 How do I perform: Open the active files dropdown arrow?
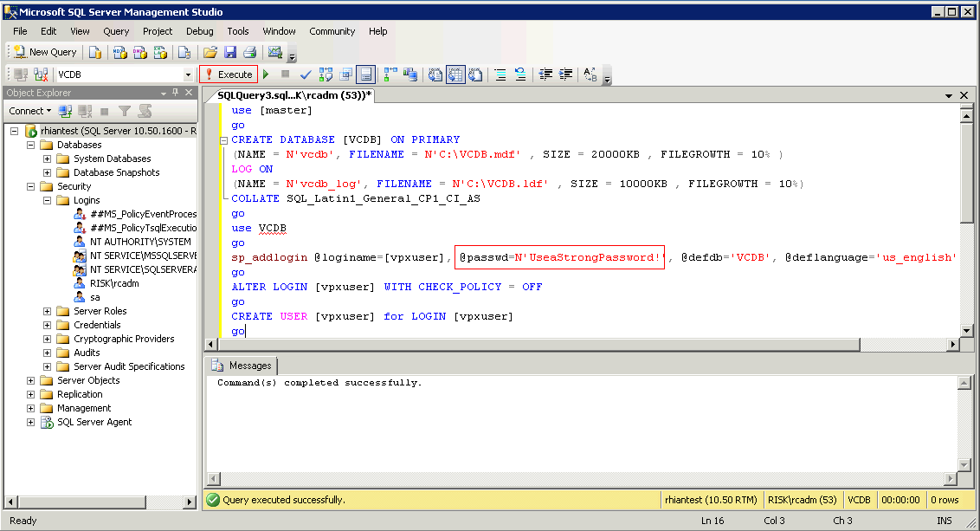coord(949,95)
